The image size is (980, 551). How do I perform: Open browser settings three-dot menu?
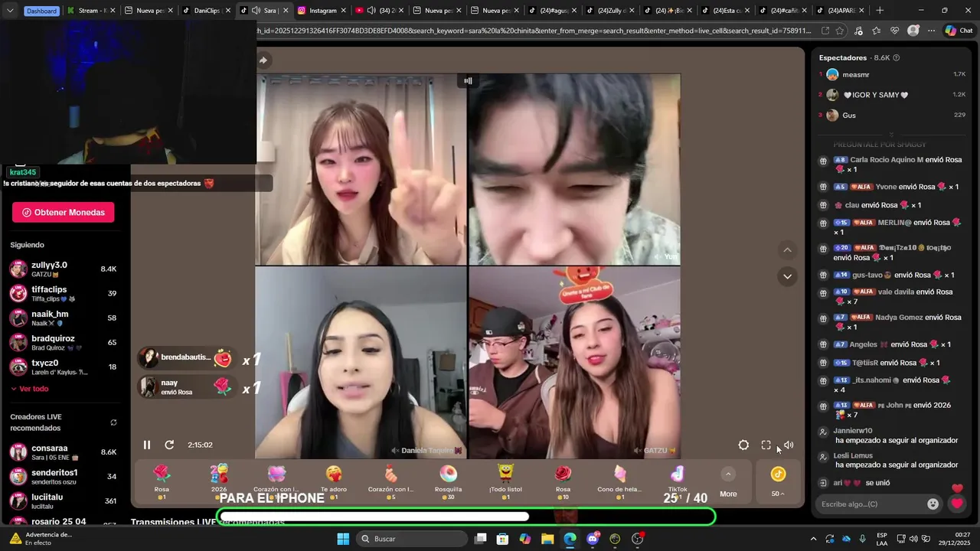931,31
